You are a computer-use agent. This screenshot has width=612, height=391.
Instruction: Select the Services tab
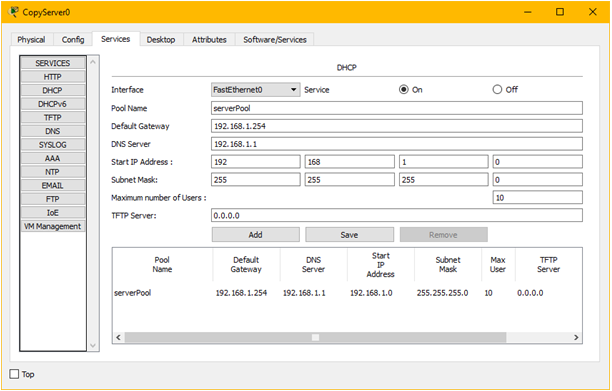click(x=116, y=39)
